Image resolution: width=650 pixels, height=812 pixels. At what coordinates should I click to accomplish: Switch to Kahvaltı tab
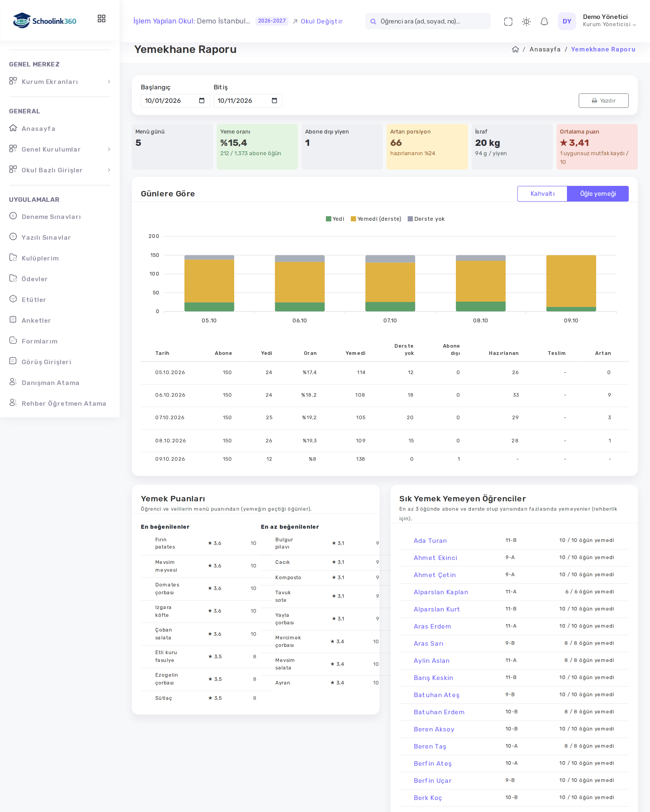tap(542, 194)
